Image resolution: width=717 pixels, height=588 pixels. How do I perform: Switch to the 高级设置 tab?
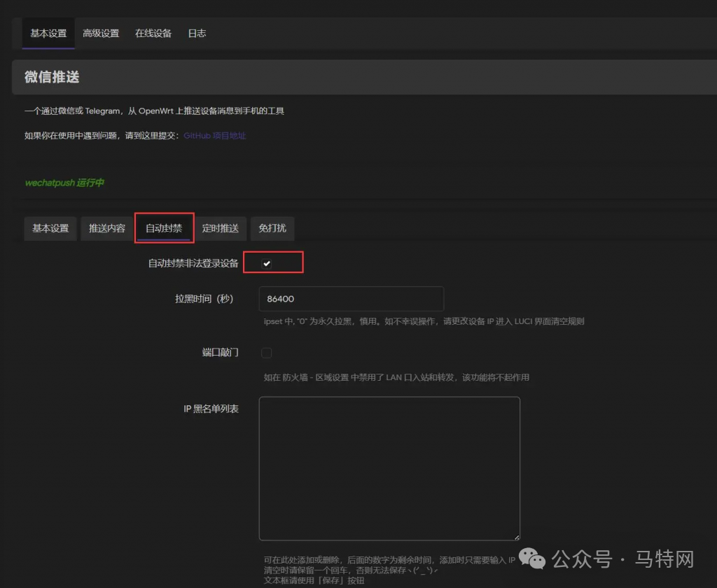tap(101, 34)
